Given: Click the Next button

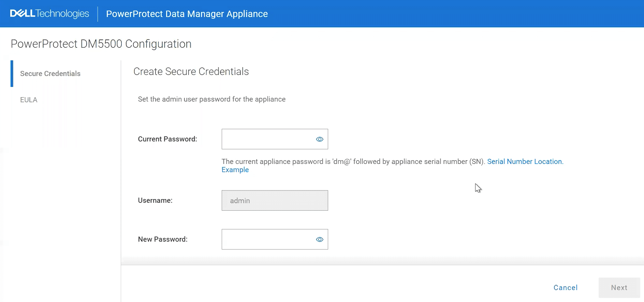Looking at the screenshot, I should (x=619, y=288).
